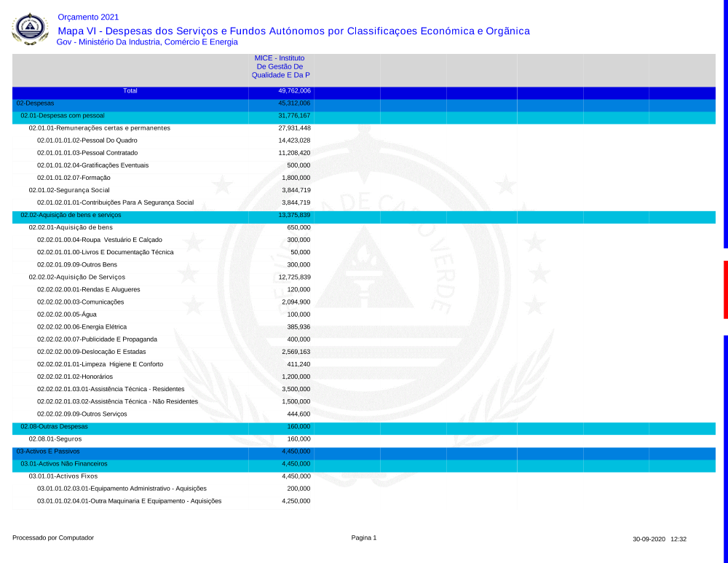Click the '03.01.01-Activos Fixos' row
This screenshot has width=728, height=563.
coord(63,476)
